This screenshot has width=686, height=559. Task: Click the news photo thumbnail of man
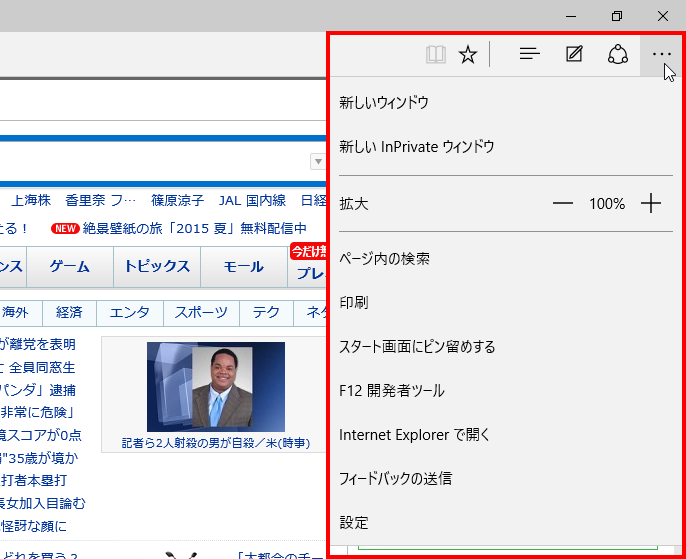[x=216, y=387]
